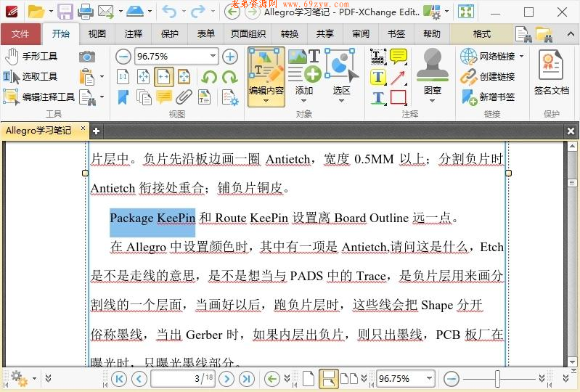Select the highlight text tool
Screen dimensions: 580x392
[378, 77]
